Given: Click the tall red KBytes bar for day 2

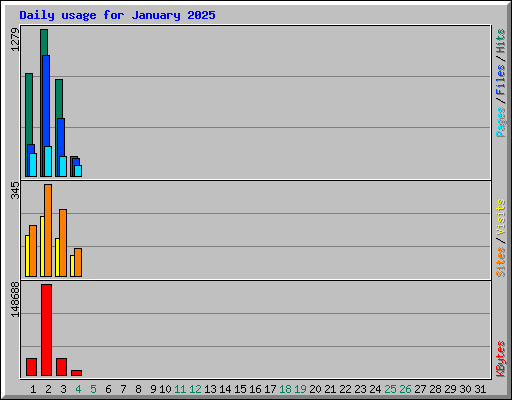Looking at the screenshot, I should [47, 330].
